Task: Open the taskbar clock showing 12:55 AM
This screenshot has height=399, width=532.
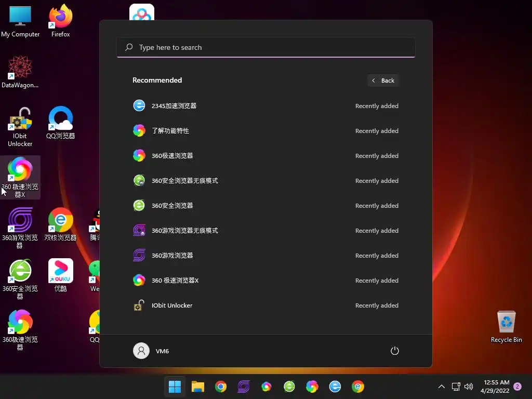Action: (495, 387)
